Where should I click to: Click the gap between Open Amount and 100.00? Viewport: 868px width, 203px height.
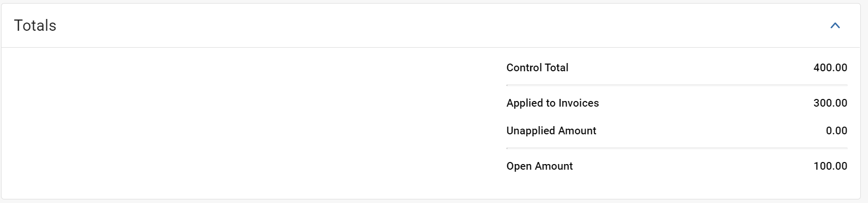pyautogui.click(x=693, y=166)
